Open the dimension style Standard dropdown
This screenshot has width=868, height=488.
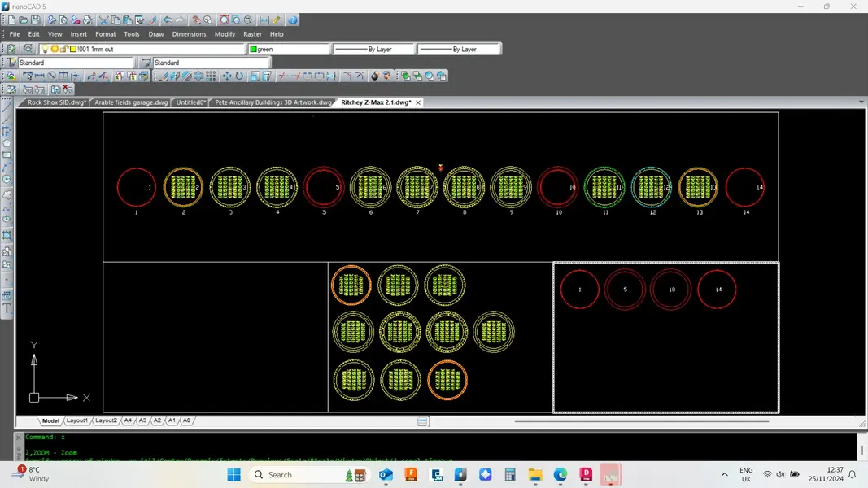click(211, 63)
